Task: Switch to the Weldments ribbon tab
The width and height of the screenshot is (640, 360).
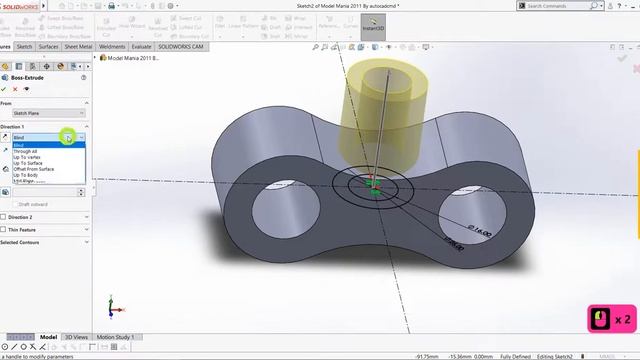Action: (112, 47)
